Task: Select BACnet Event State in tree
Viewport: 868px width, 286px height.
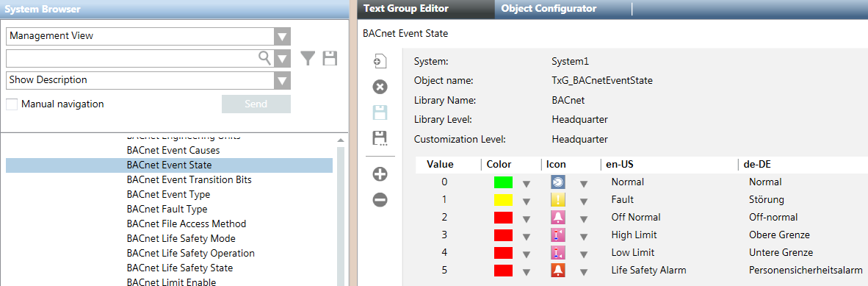Action: tap(170, 165)
